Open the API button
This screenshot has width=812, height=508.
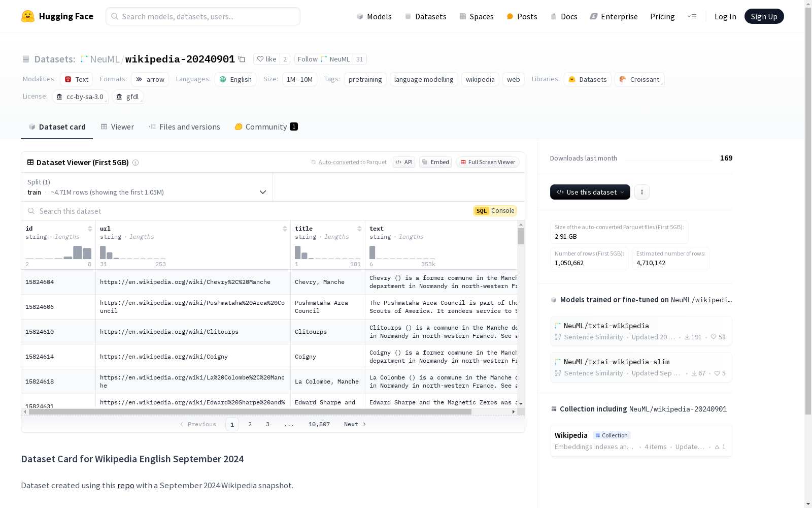click(404, 162)
